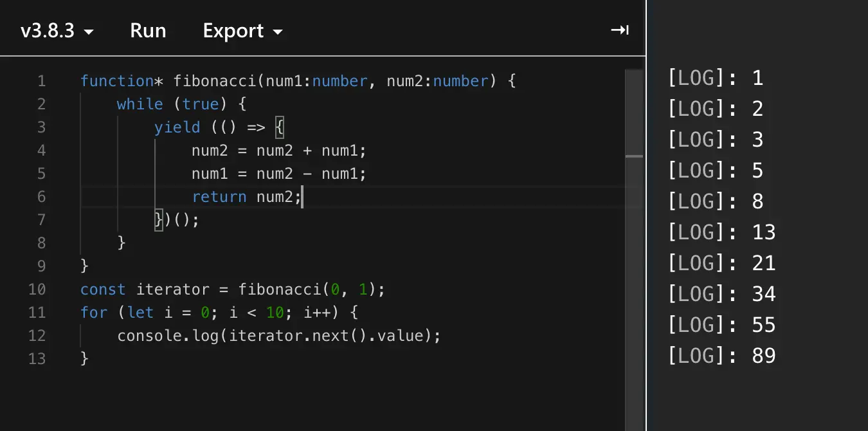Click the 'yield' keyword on line 3
The image size is (868, 431).
[177, 127]
